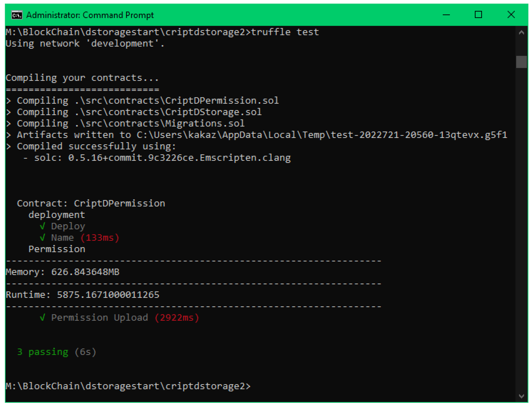This screenshot has height=406, width=532.
Task: Click the vertical scrollbar thumb
Action: click(521, 62)
